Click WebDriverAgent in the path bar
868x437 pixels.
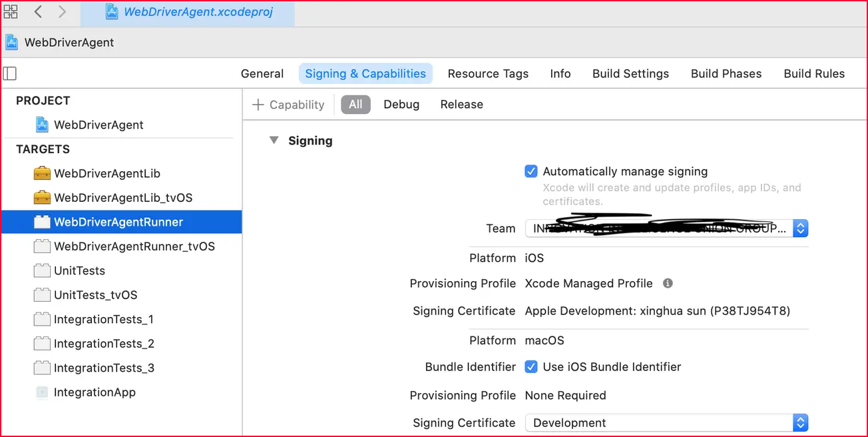69,43
